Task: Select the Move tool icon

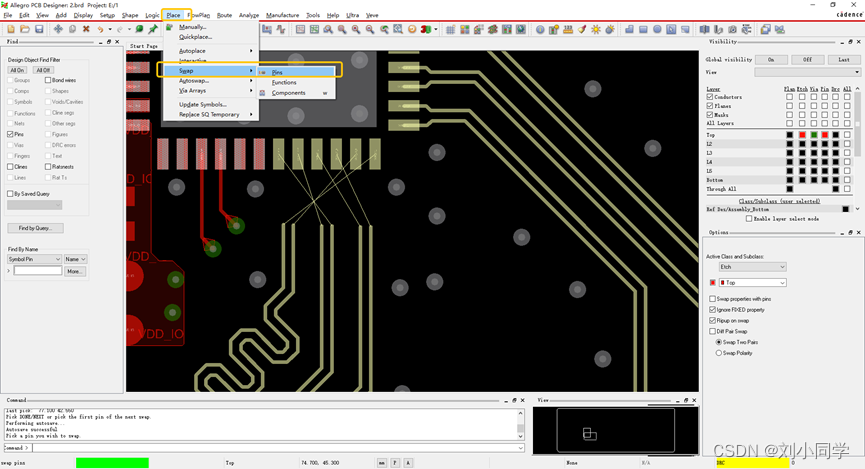Action: pyautogui.click(x=58, y=29)
